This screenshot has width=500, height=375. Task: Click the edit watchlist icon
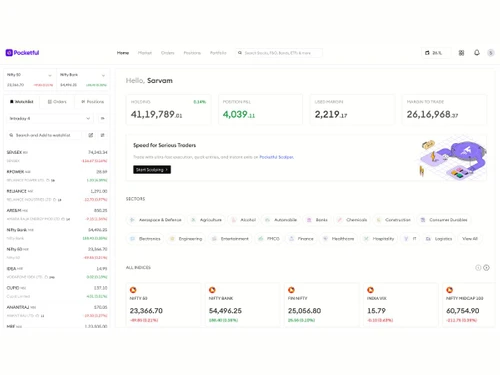pyautogui.click(x=91, y=135)
